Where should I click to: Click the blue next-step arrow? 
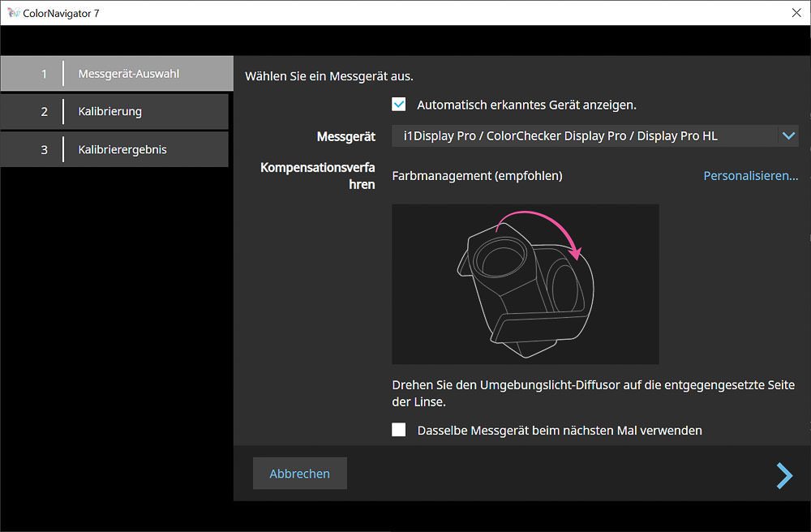click(783, 475)
